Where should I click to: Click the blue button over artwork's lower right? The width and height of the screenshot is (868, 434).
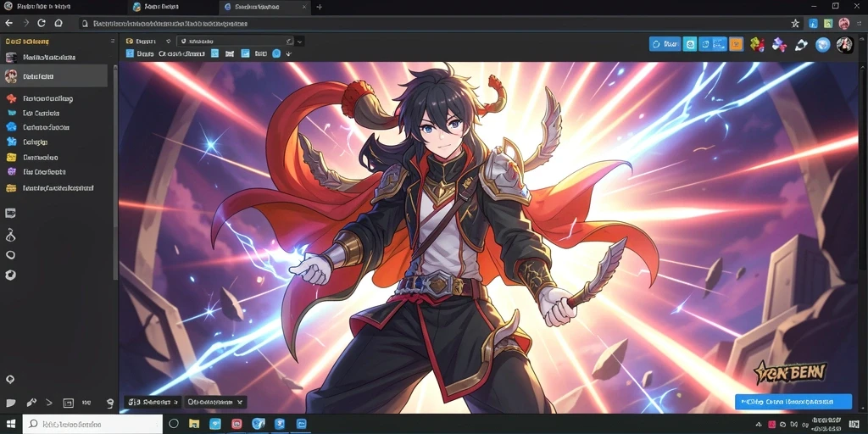793,401
